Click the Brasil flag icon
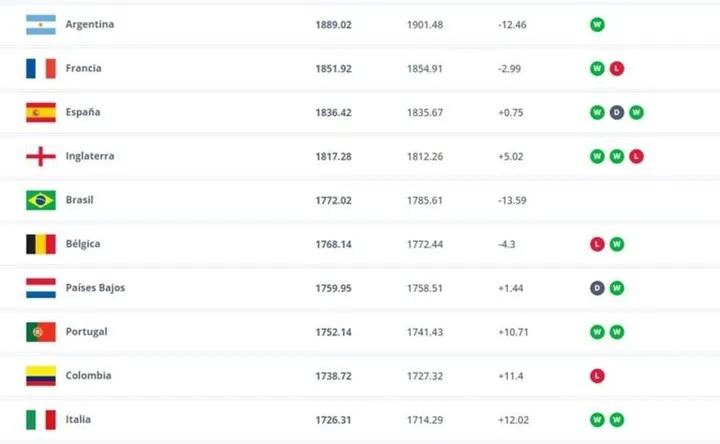 pos(40,200)
